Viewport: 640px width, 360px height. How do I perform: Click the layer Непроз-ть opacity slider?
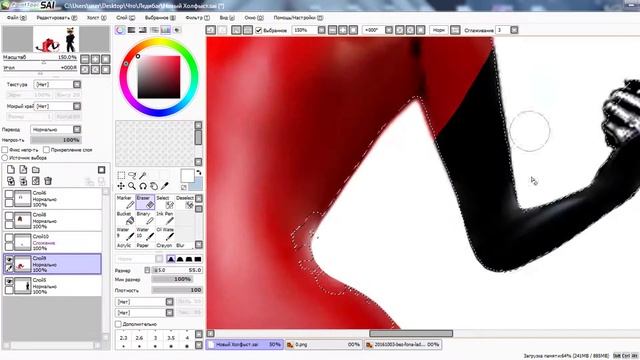56,140
